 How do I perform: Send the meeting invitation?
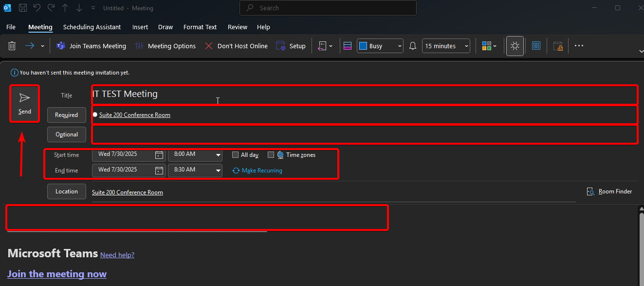(x=24, y=104)
